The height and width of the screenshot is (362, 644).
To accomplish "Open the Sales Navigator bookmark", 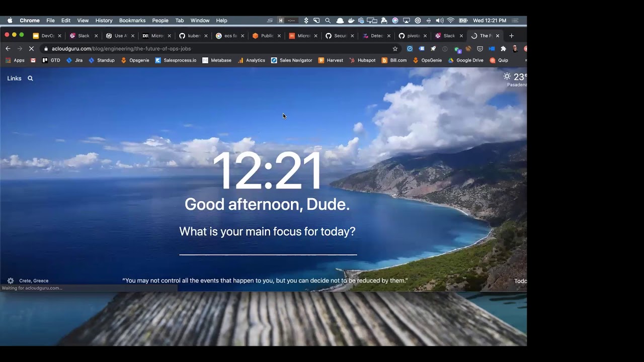I will coord(291,60).
